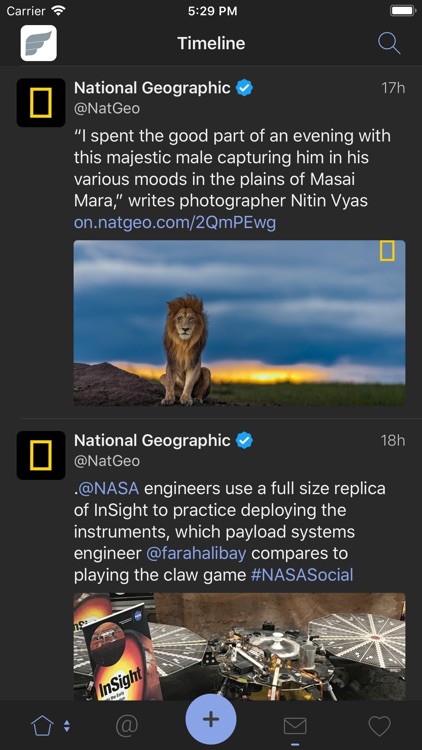Image resolution: width=422 pixels, height=750 pixels.
Task: Tap the Tweetbot wing account icon
Action: (x=39, y=43)
